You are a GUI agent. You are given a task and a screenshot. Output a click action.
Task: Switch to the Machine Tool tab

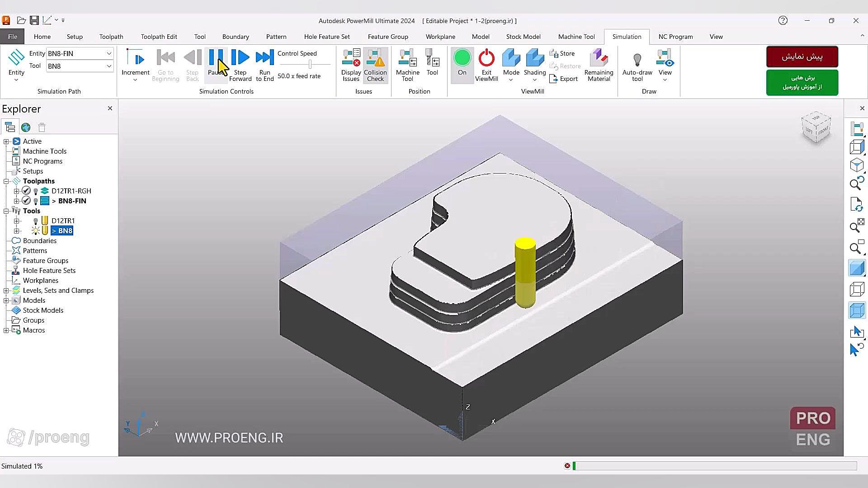[x=576, y=37]
